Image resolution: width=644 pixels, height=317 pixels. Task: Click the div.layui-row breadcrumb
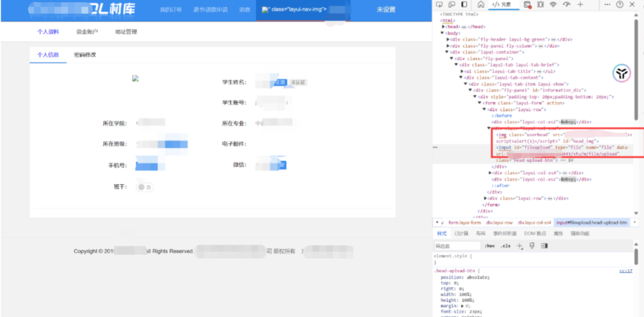coord(500,223)
